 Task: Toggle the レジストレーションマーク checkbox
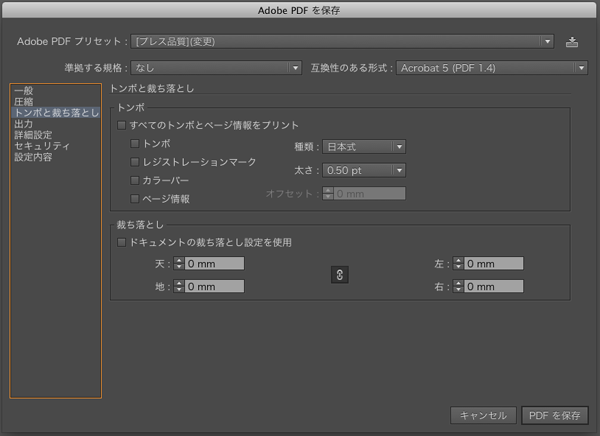pos(135,162)
